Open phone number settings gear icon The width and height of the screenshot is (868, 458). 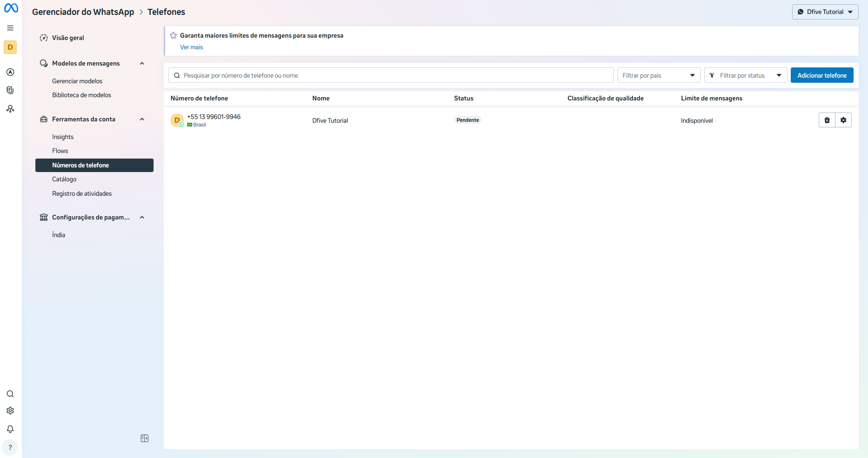(843, 120)
